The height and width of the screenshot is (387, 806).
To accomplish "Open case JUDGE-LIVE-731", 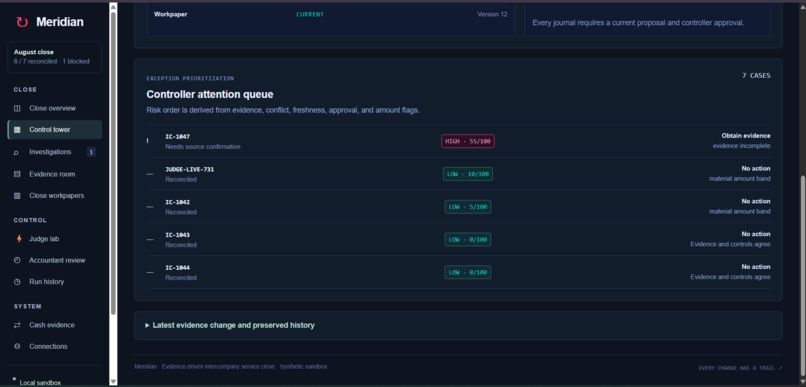I will coord(190,170).
